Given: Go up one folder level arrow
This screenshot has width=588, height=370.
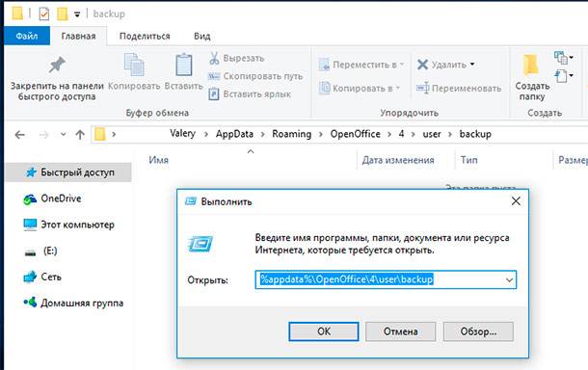Looking at the screenshot, I should (79, 135).
